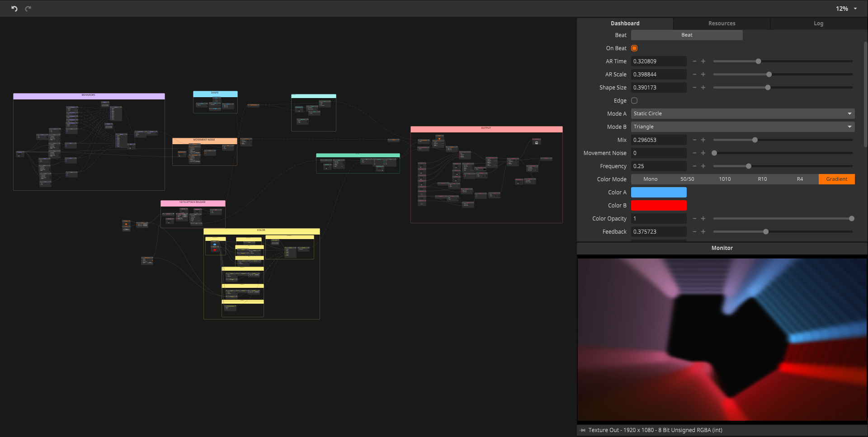This screenshot has height=437, width=868.
Task: Increase Feedback using the plus icon
Action: pyautogui.click(x=703, y=232)
